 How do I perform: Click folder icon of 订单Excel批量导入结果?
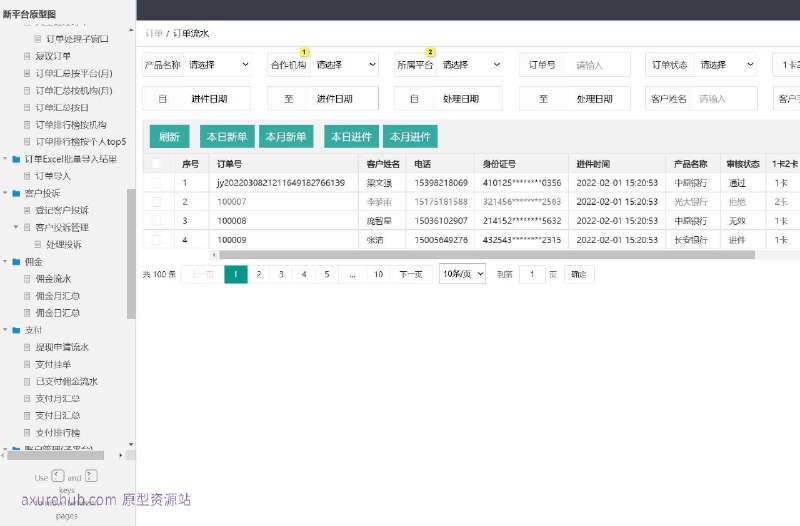click(16, 159)
